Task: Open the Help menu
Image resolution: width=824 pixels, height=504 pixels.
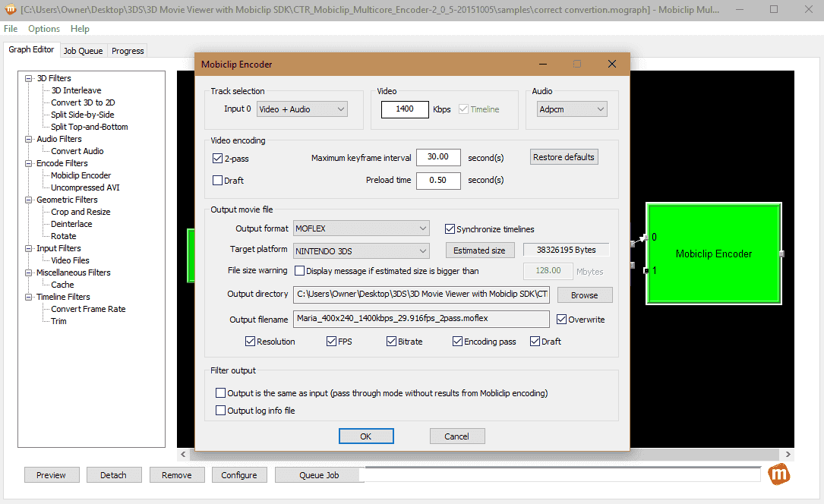Action: (x=80, y=29)
